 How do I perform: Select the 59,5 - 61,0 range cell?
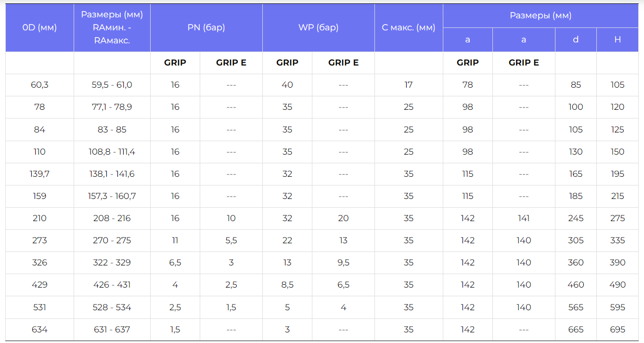click(112, 85)
